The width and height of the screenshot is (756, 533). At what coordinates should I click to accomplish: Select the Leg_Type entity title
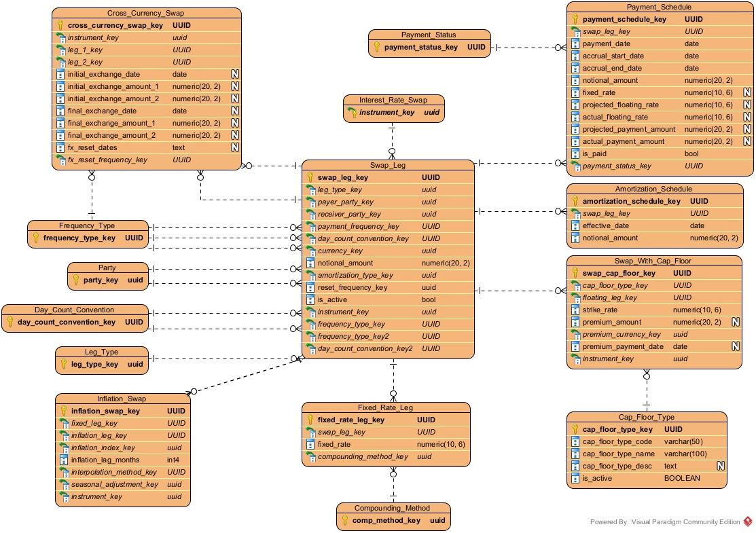(x=101, y=352)
